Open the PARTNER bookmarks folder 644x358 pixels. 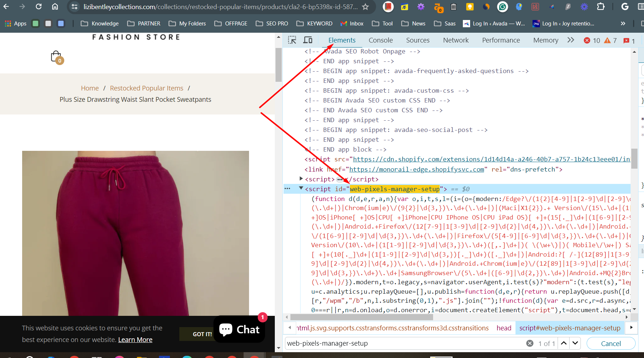[x=144, y=24]
